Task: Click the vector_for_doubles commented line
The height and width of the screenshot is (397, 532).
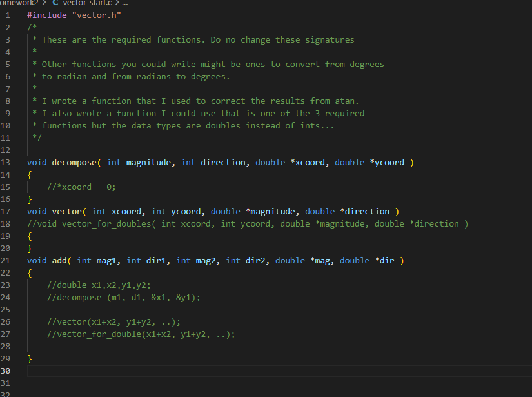Action: [248, 224]
